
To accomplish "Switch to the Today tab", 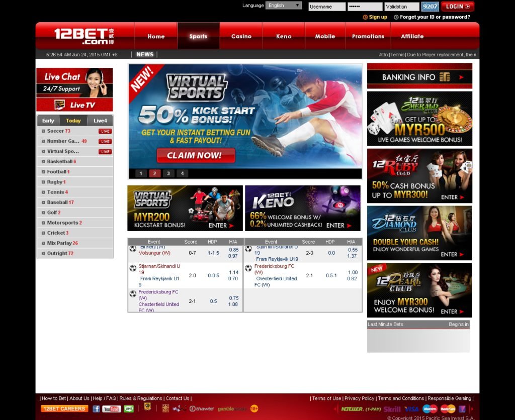I will coord(73,121).
